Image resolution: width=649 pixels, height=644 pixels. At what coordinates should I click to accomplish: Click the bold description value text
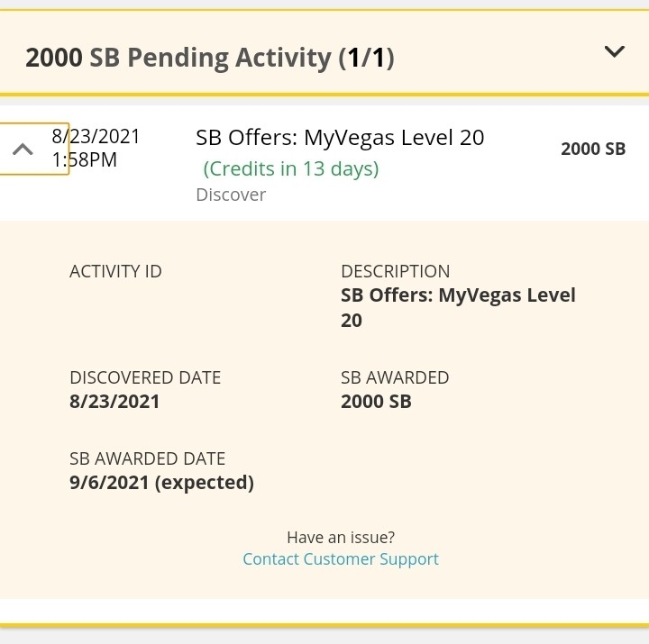[458, 307]
